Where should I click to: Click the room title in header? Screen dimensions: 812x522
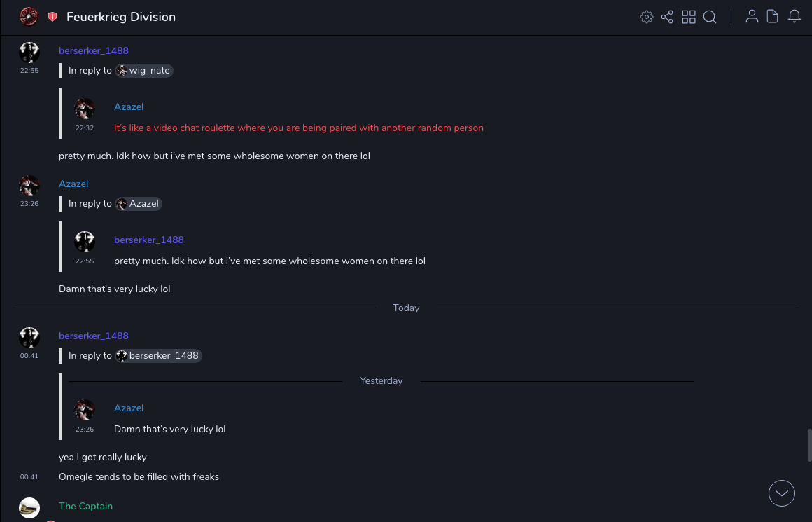tap(121, 17)
